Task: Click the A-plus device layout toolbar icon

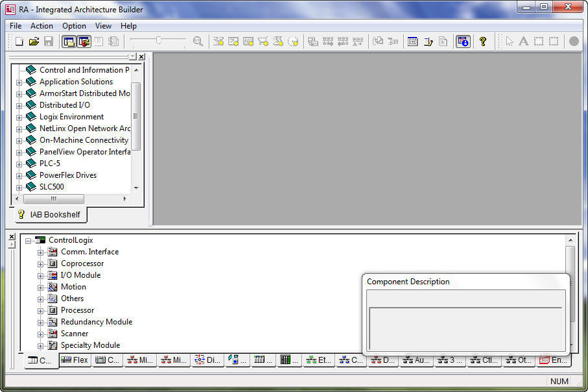Action: pyautogui.click(x=358, y=42)
